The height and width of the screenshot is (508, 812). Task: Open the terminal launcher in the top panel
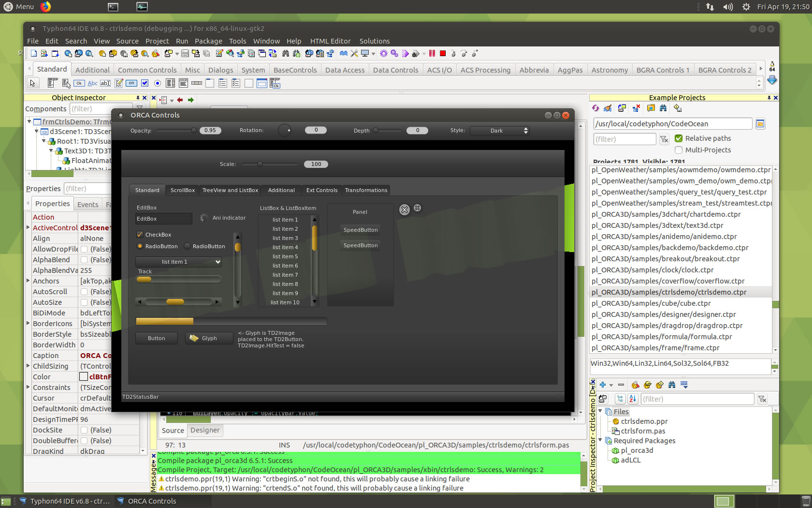(x=113, y=7)
